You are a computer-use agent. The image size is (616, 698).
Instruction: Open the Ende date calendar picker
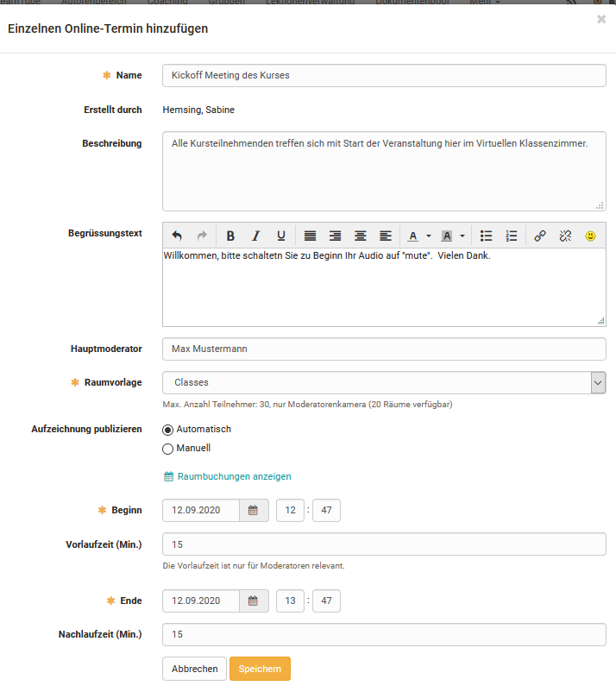click(x=253, y=601)
